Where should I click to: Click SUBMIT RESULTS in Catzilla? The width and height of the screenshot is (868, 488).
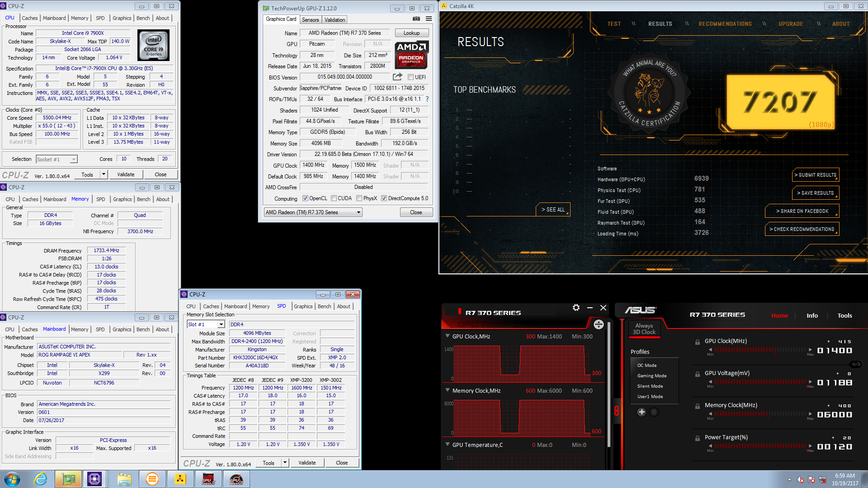816,175
